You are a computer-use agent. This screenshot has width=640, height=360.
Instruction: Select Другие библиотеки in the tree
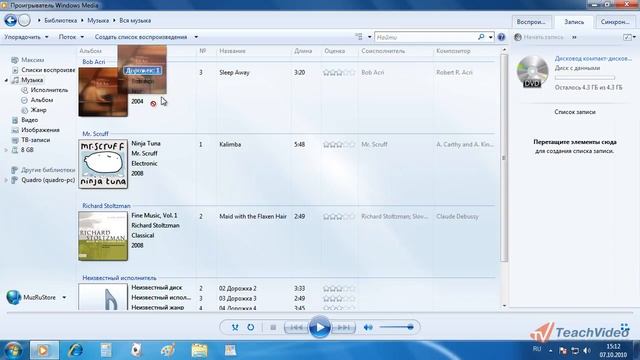[48, 170]
